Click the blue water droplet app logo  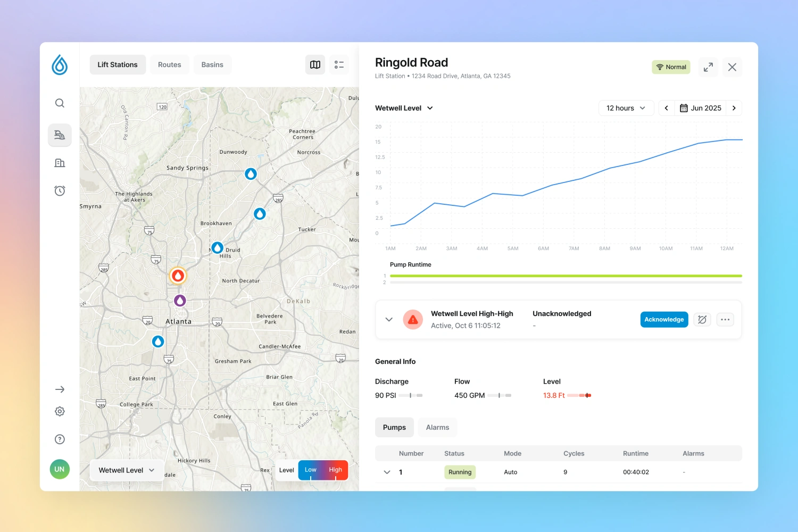coord(60,65)
